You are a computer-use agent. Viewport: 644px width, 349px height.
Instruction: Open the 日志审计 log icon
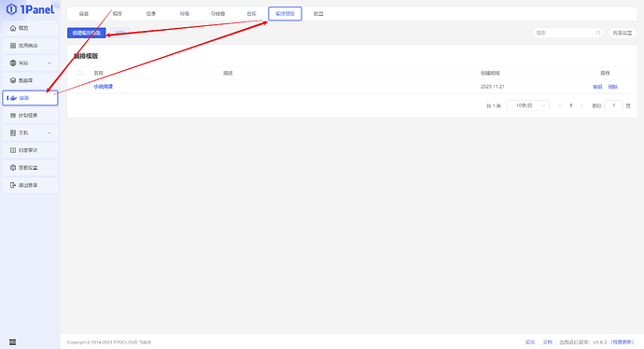pyautogui.click(x=13, y=150)
